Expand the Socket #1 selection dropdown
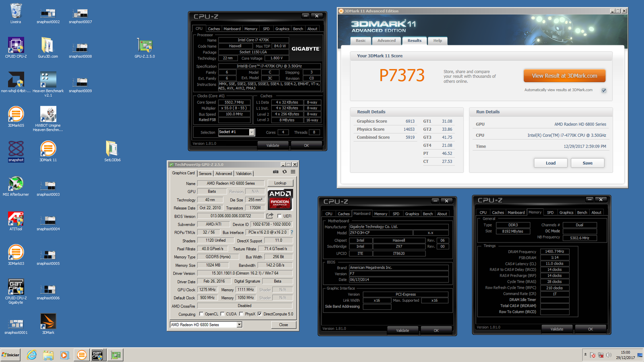 (x=252, y=132)
